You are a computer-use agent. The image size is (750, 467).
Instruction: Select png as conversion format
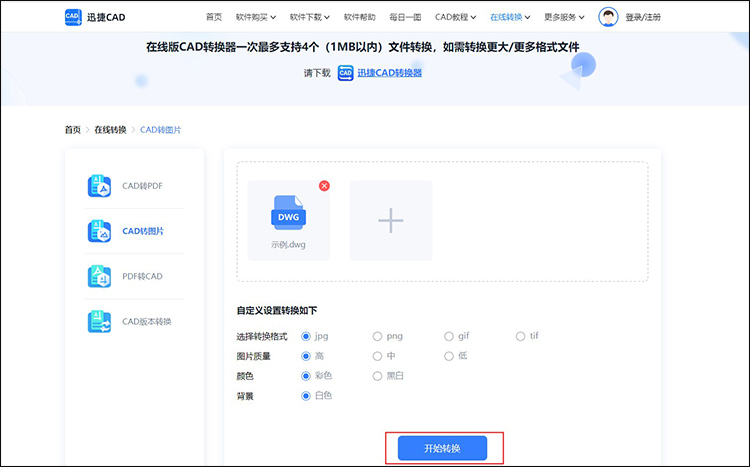(377, 336)
